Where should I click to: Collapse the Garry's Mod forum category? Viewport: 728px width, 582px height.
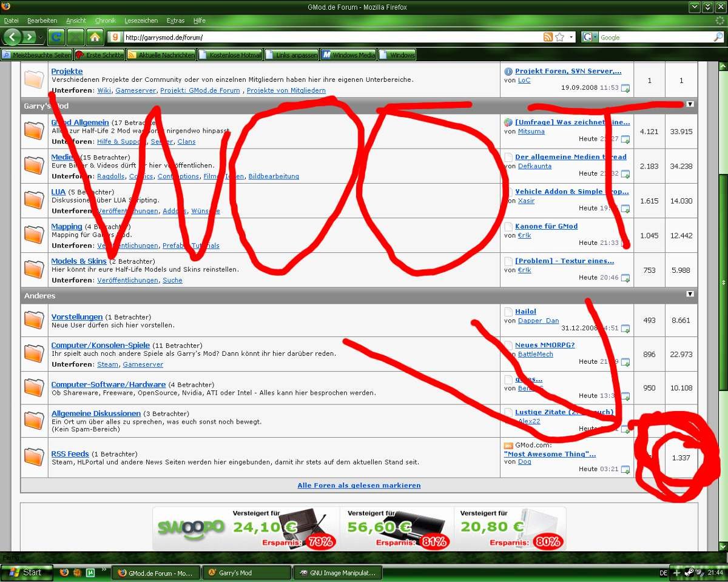[690, 104]
